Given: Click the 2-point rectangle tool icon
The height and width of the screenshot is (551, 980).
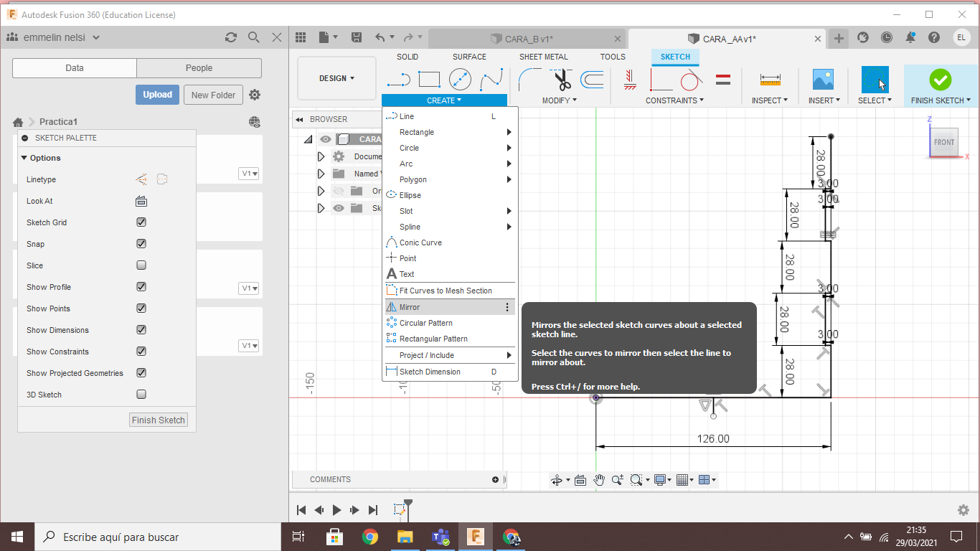Looking at the screenshot, I should coord(429,79).
